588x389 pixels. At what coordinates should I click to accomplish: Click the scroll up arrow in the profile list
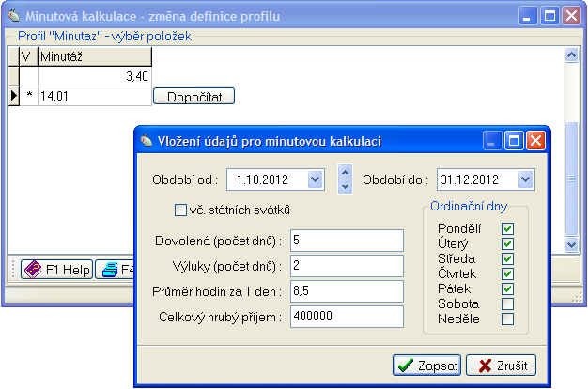pyautogui.click(x=570, y=56)
